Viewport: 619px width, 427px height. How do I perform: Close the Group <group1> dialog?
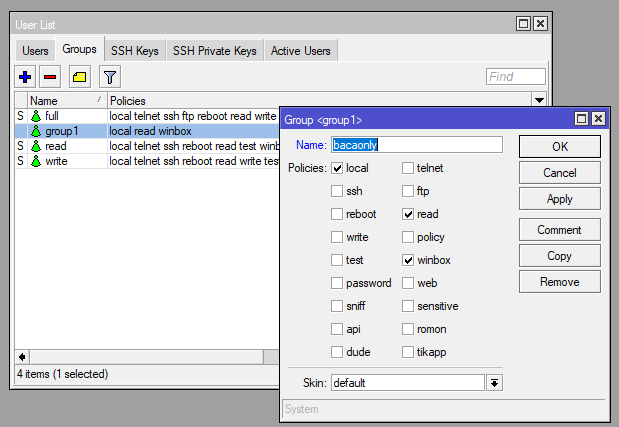tap(598, 118)
